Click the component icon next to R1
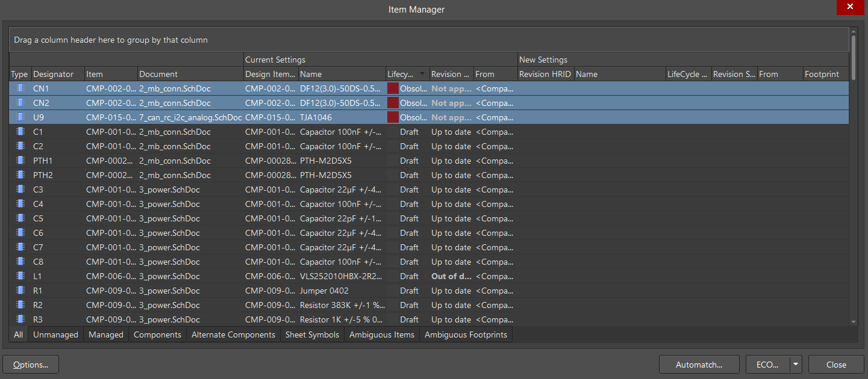 [20, 291]
